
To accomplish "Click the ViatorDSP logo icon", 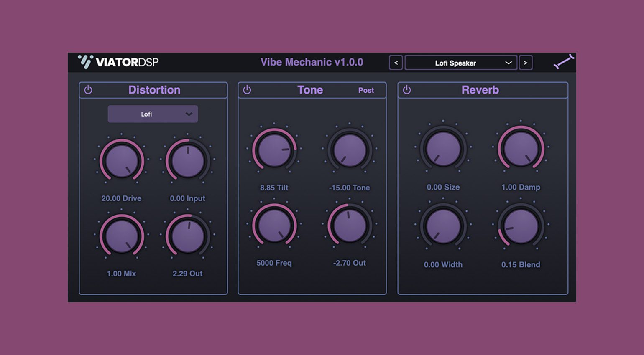I will [86, 62].
